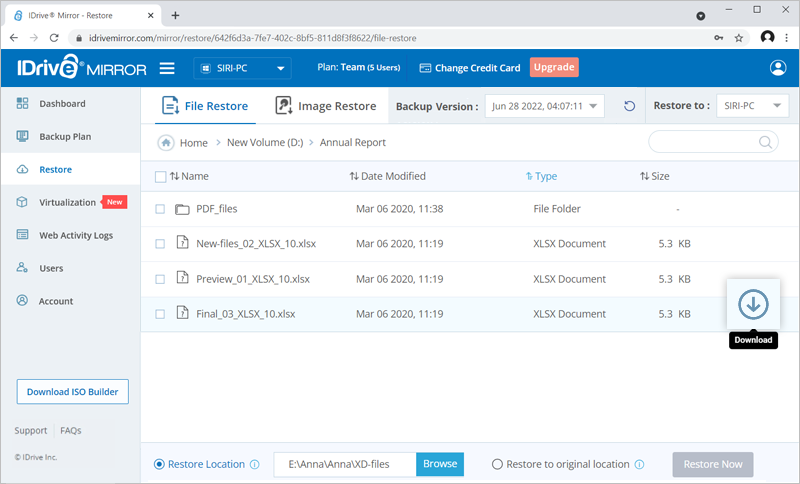The image size is (800, 484).
Task: Check the Final_03_XLSX_10.xlsx checkbox
Action: (x=160, y=314)
